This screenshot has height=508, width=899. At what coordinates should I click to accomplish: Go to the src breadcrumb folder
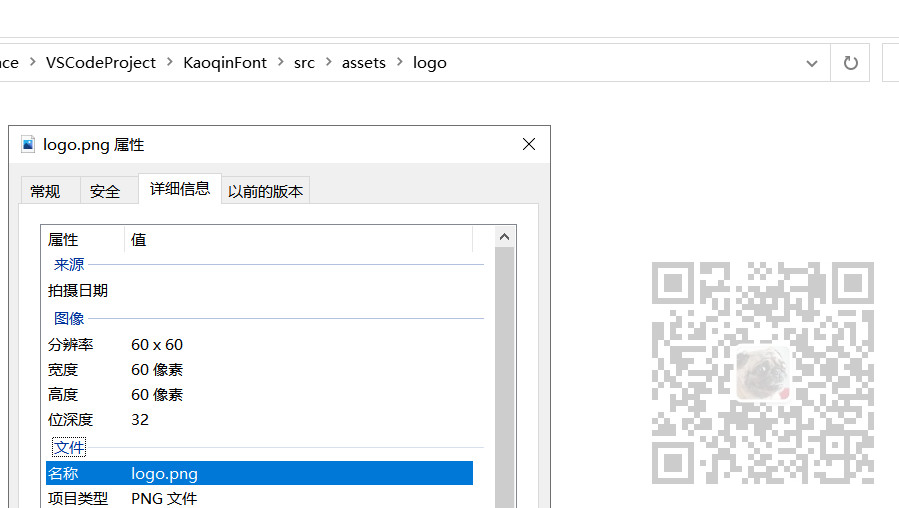[304, 62]
